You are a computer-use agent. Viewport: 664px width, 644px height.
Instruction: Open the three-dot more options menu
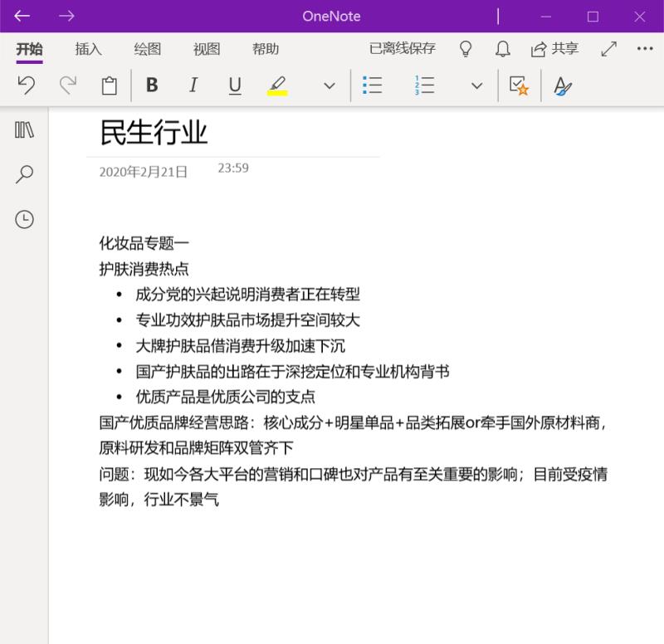[645, 49]
